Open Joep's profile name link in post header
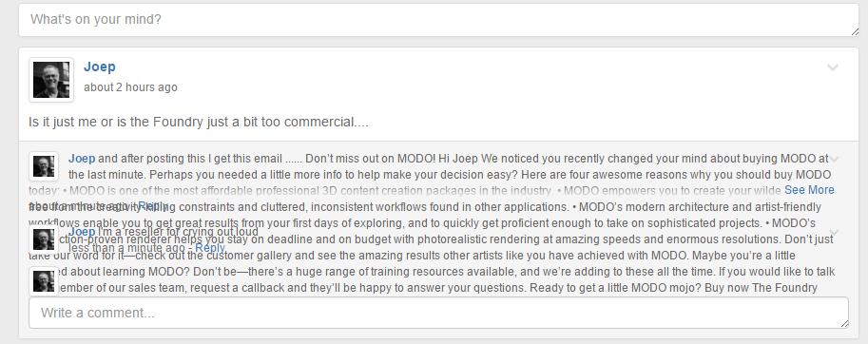The image size is (868, 344). (100, 67)
